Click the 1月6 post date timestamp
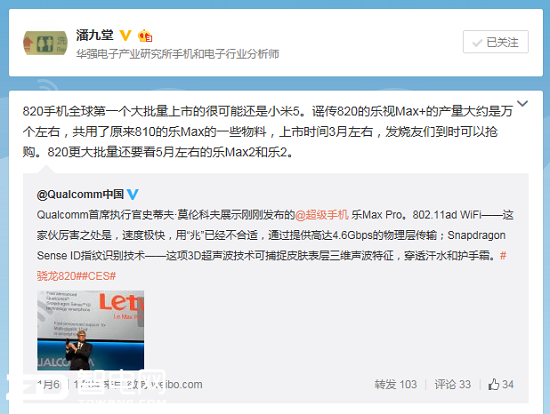550x414 pixels. (48, 385)
